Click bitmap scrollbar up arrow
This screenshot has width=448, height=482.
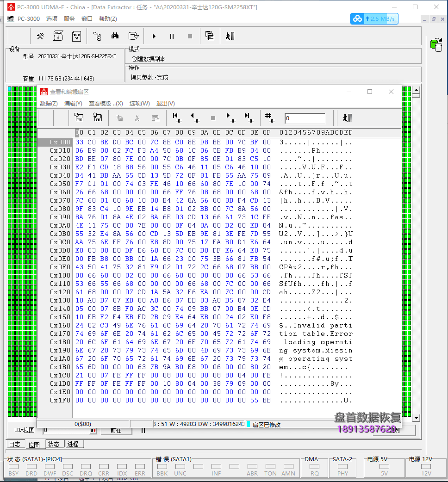[417, 90]
